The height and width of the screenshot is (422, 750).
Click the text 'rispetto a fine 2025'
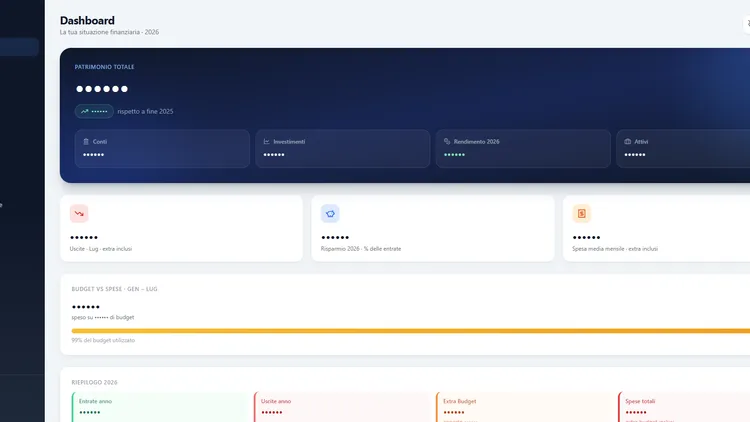click(145, 111)
